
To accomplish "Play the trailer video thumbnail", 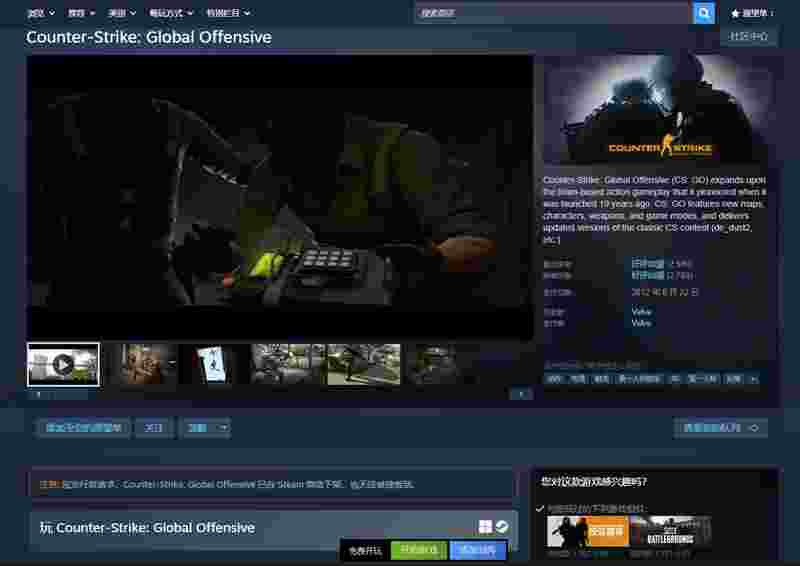I will pyautogui.click(x=63, y=365).
